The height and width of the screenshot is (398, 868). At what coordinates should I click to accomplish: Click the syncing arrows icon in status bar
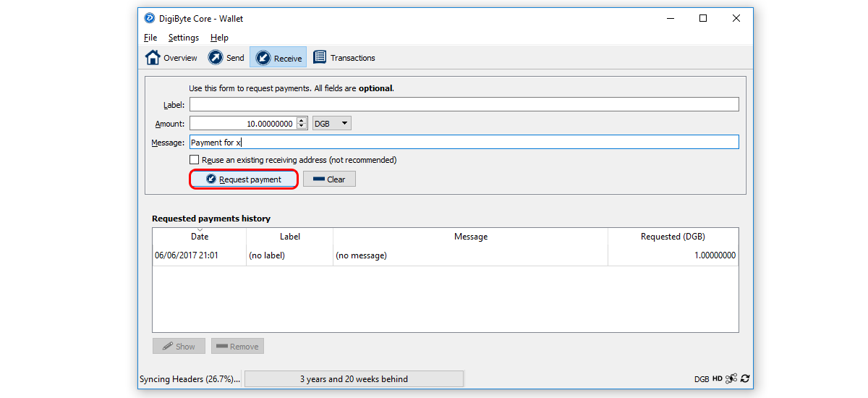745,378
